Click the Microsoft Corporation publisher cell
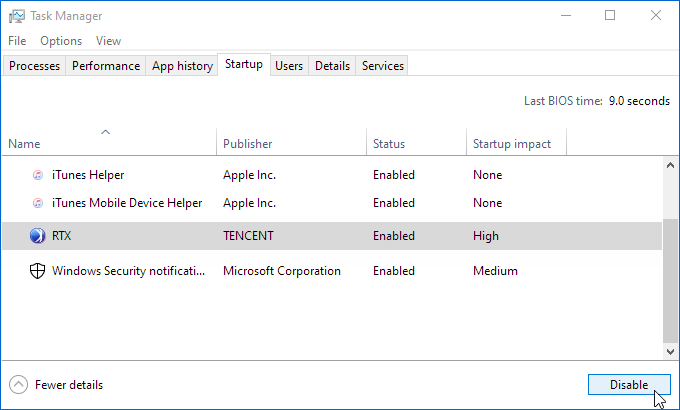This screenshot has width=680, height=410. 282,271
